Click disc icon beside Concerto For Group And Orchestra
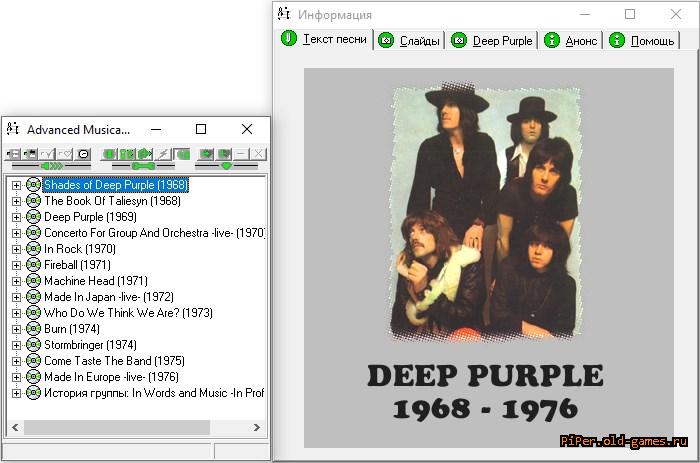The width and height of the screenshot is (700, 463). 33,233
